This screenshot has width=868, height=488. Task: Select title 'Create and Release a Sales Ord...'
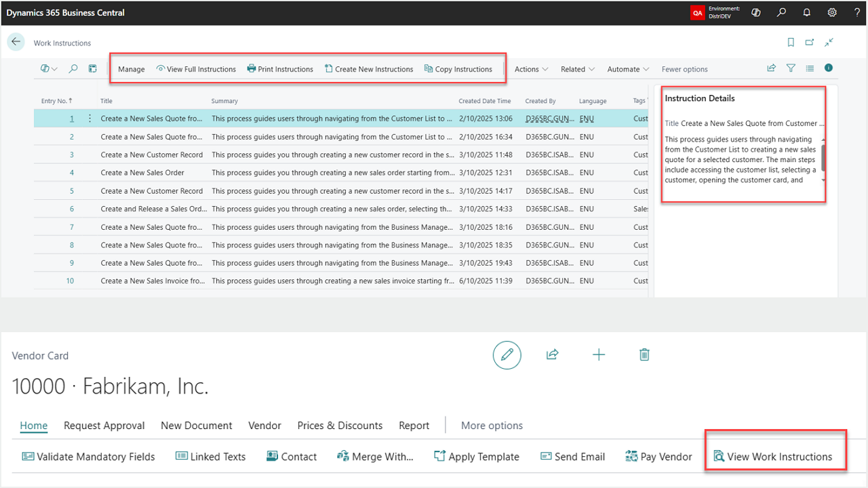(154, 209)
